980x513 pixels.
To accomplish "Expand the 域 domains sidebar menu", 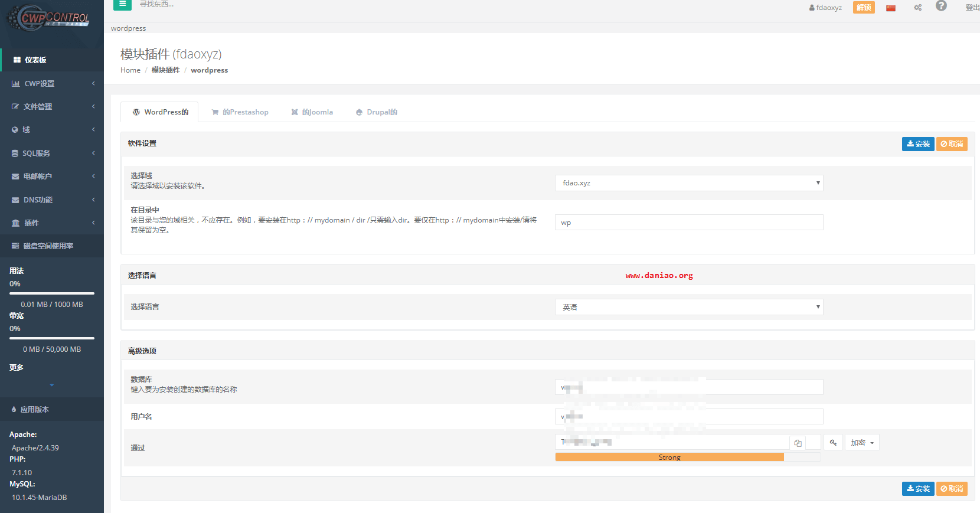I will pyautogui.click(x=52, y=130).
